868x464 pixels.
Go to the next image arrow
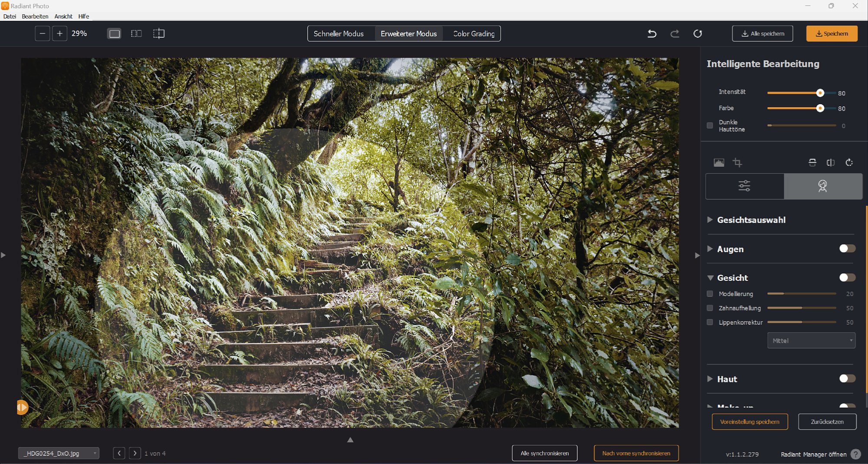[x=135, y=453]
